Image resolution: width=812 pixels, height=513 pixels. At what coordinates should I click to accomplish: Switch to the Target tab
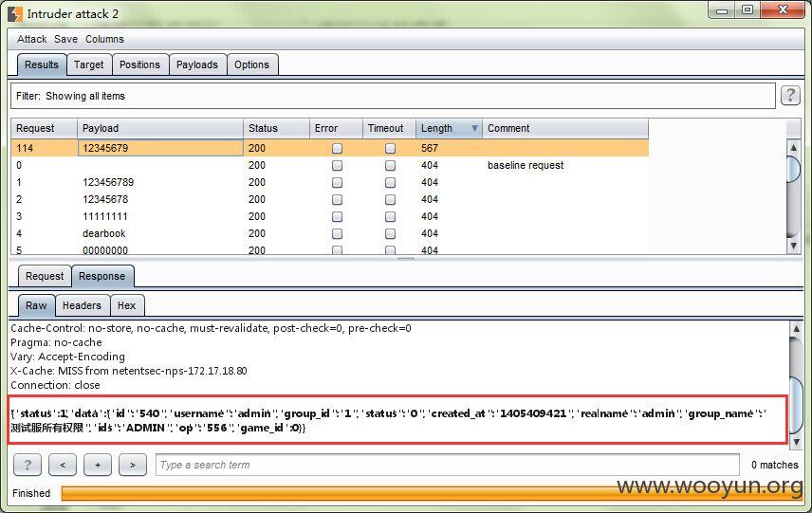coord(88,64)
